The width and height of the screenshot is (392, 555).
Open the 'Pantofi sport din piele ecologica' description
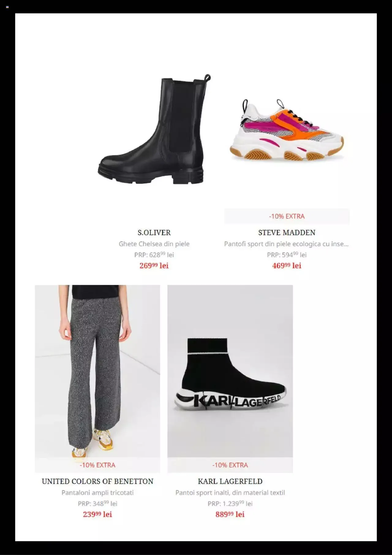tap(286, 244)
